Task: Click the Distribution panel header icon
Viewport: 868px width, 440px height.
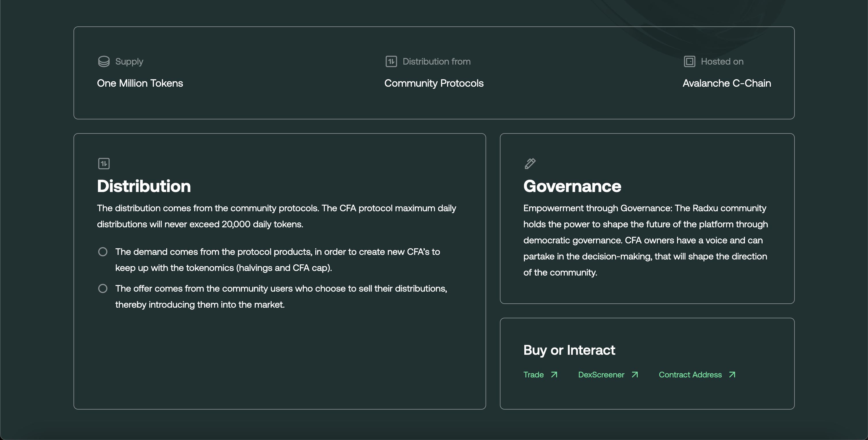Action: point(104,163)
